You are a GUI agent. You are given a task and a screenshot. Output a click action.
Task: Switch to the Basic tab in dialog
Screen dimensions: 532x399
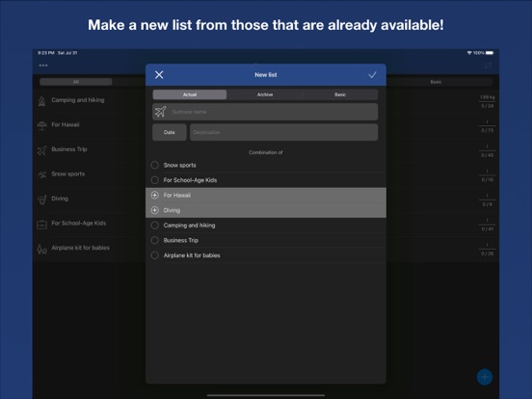coord(340,94)
